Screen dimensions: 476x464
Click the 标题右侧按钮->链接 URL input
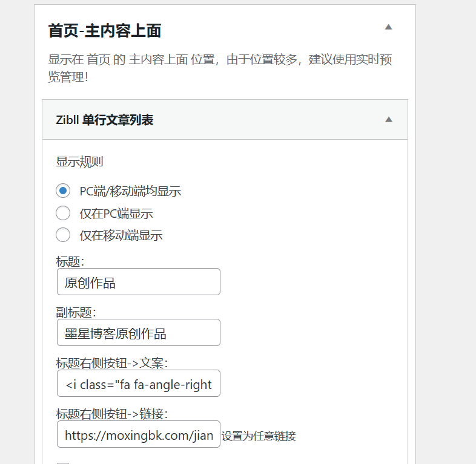(x=139, y=434)
